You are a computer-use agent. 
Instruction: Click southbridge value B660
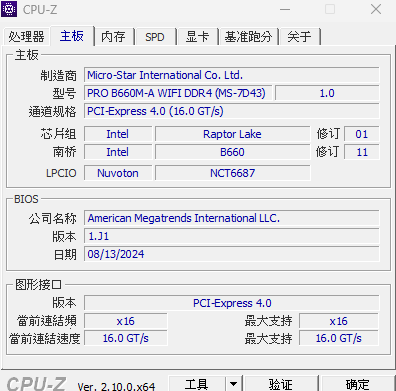point(232,152)
